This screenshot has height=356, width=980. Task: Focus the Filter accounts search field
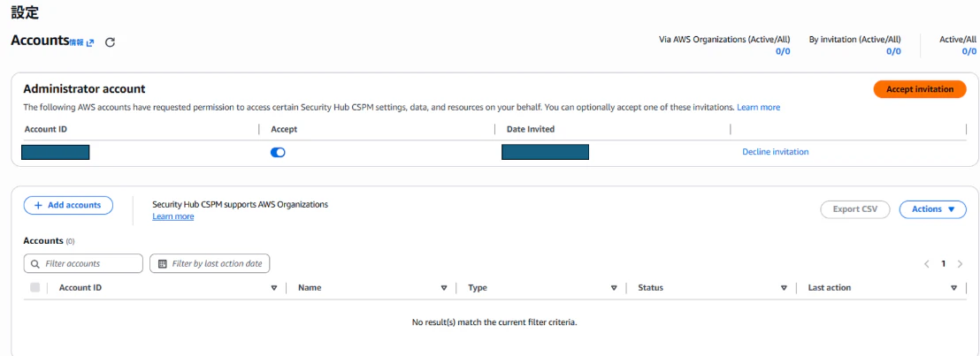point(83,263)
